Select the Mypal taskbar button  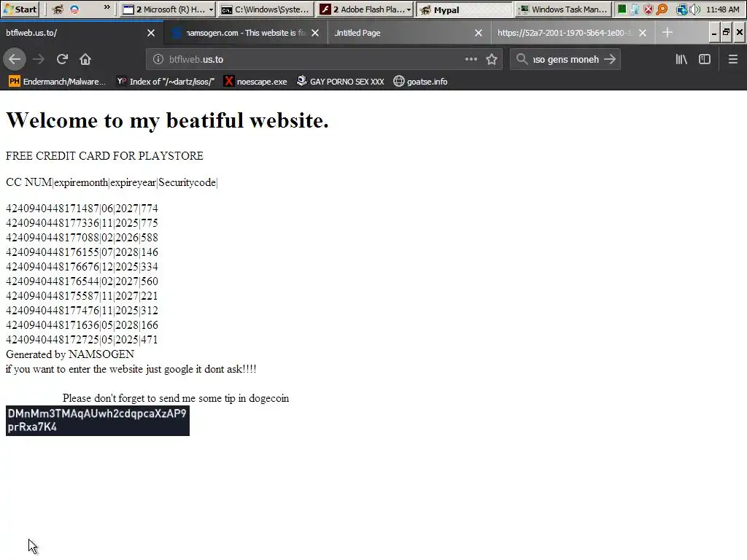[464, 9]
